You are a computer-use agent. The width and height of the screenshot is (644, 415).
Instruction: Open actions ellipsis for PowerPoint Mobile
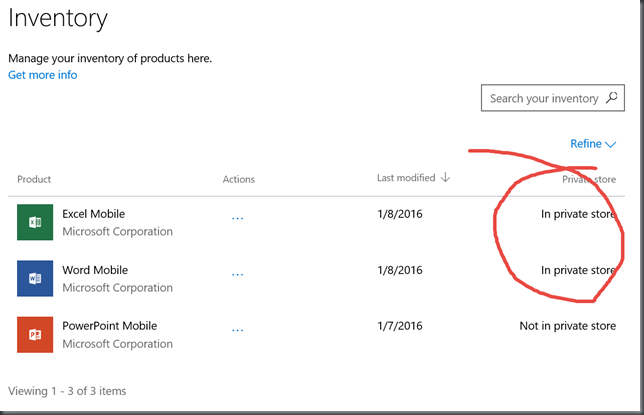coord(237,330)
